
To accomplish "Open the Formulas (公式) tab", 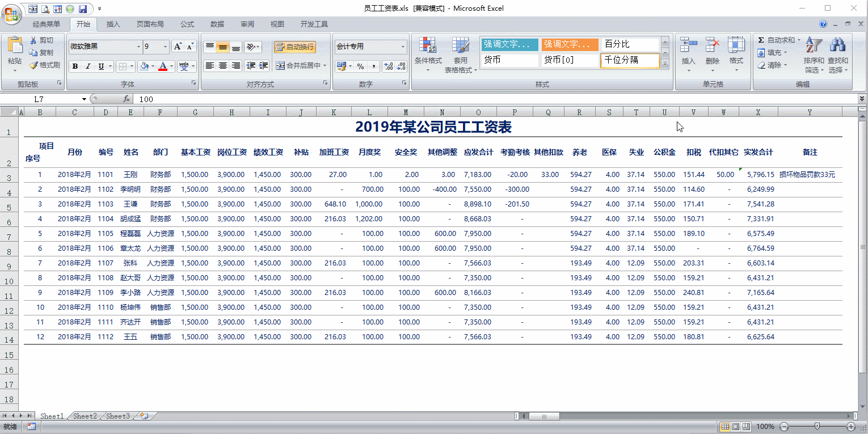I will pyautogui.click(x=187, y=24).
